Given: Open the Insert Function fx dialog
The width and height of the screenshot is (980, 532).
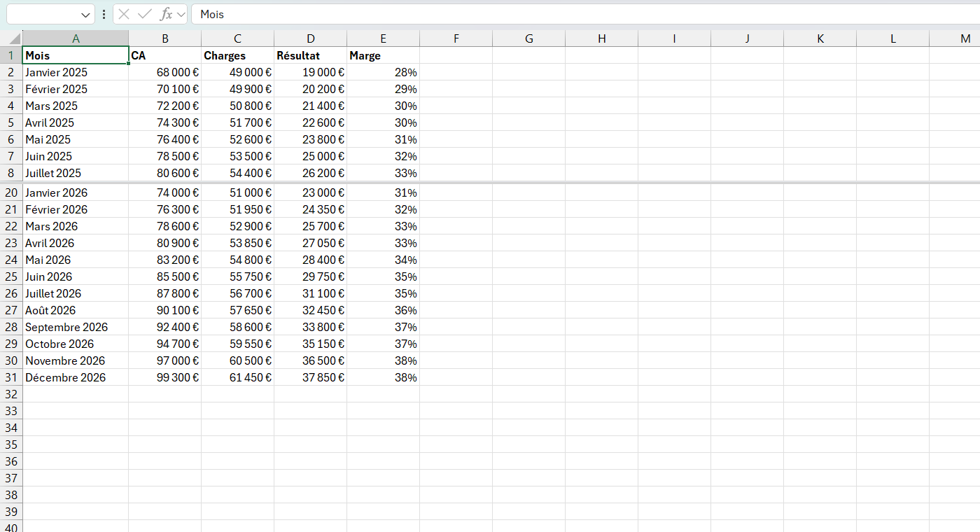Looking at the screenshot, I should tap(166, 14).
